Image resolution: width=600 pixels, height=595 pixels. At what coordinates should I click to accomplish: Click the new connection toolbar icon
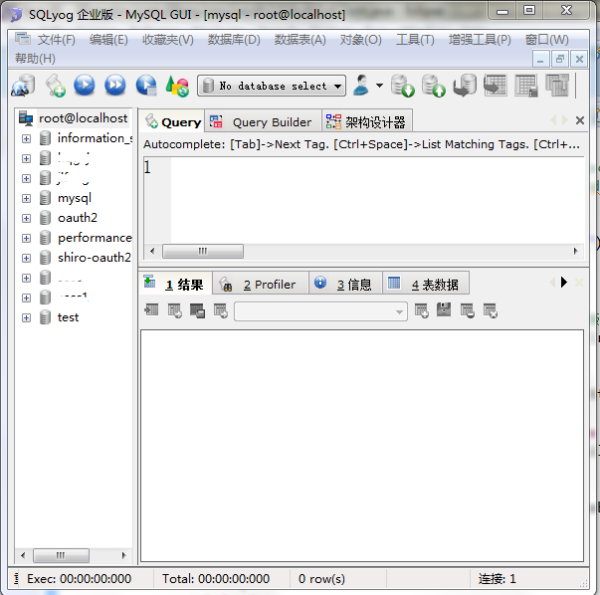point(23,85)
